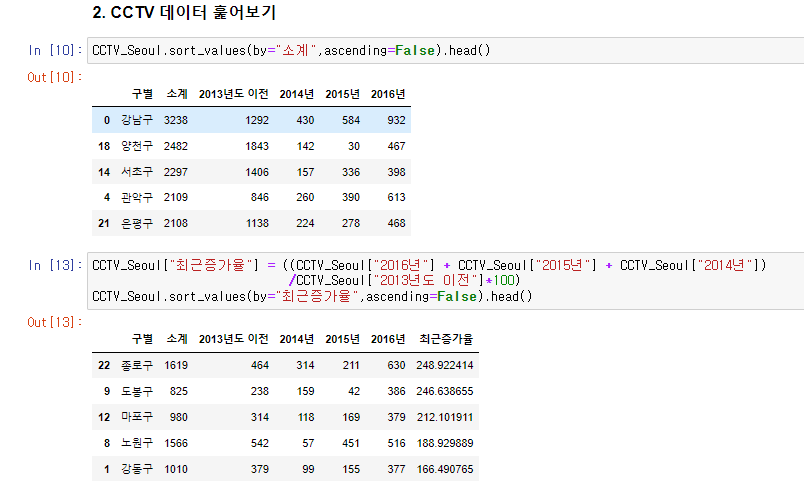Click the In [10]: prompt label
Viewport: 804px width, 493px height.
tap(55, 50)
